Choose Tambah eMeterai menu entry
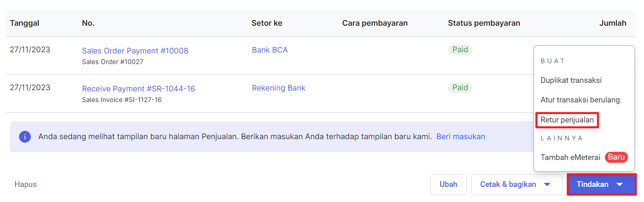 point(570,157)
